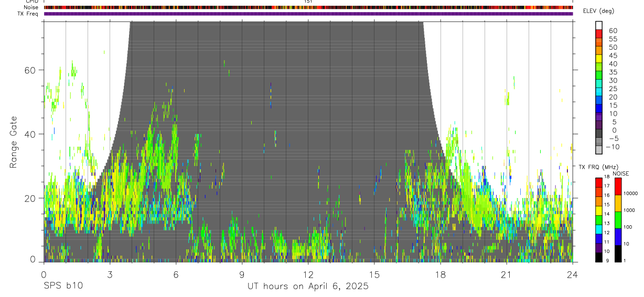Click the red 10000 NOISE legend swatch
The height and width of the screenshot is (297, 644).
point(618,186)
